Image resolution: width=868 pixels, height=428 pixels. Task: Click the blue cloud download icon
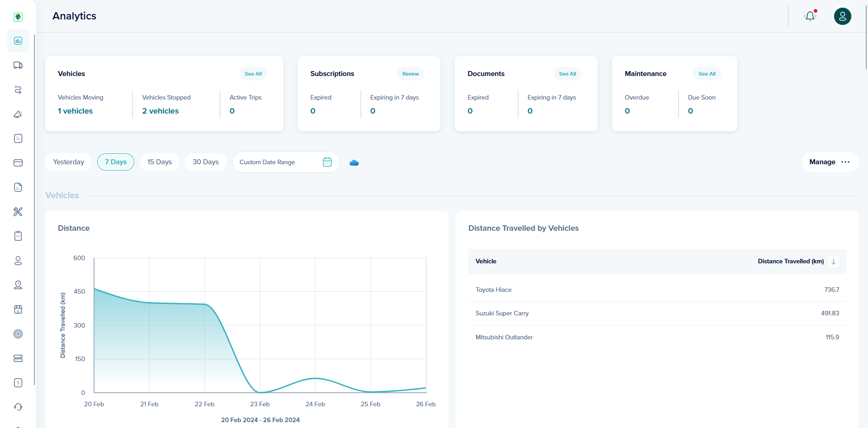tap(354, 162)
